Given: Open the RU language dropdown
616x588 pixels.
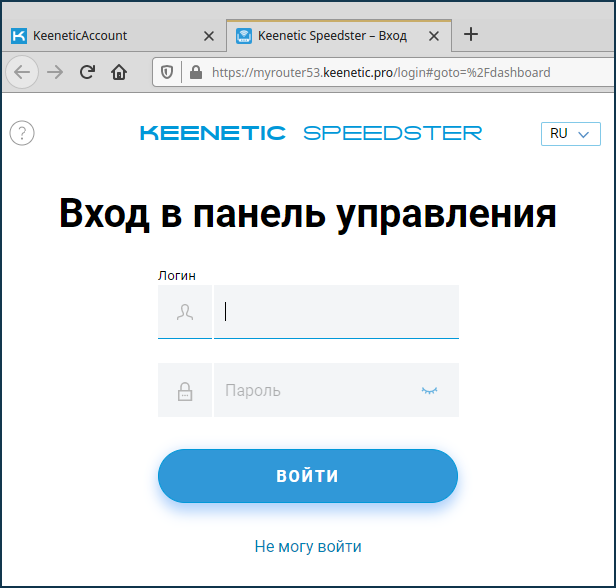Looking at the screenshot, I should click(x=570, y=134).
